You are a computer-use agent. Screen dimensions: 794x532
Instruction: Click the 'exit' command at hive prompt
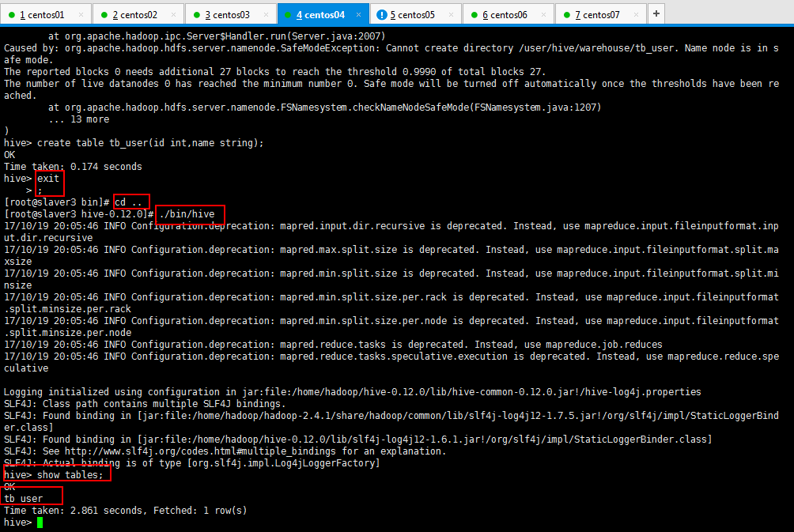[x=48, y=178]
